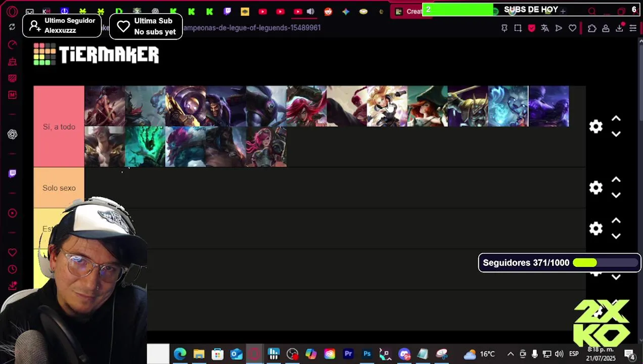Select the Miss Fortune red-haired hat thumbnail
The width and height of the screenshot is (643, 364).
pos(428,106)
